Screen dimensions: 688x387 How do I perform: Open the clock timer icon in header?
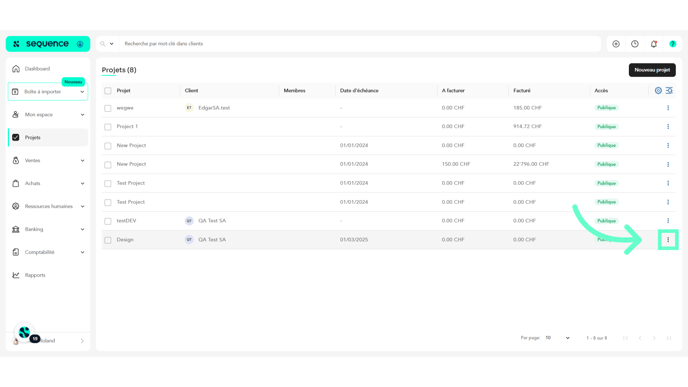[635, 44]
